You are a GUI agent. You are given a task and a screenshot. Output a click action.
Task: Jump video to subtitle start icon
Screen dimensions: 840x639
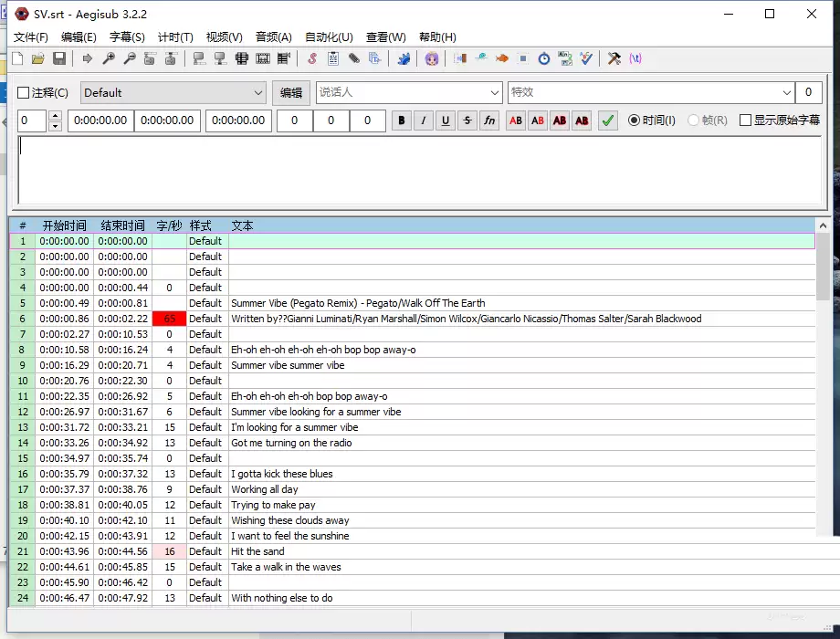(x=150, y=58)
